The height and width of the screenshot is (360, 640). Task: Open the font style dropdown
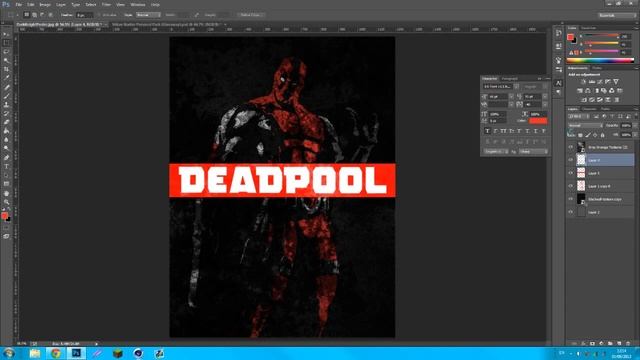click(545, 87)
